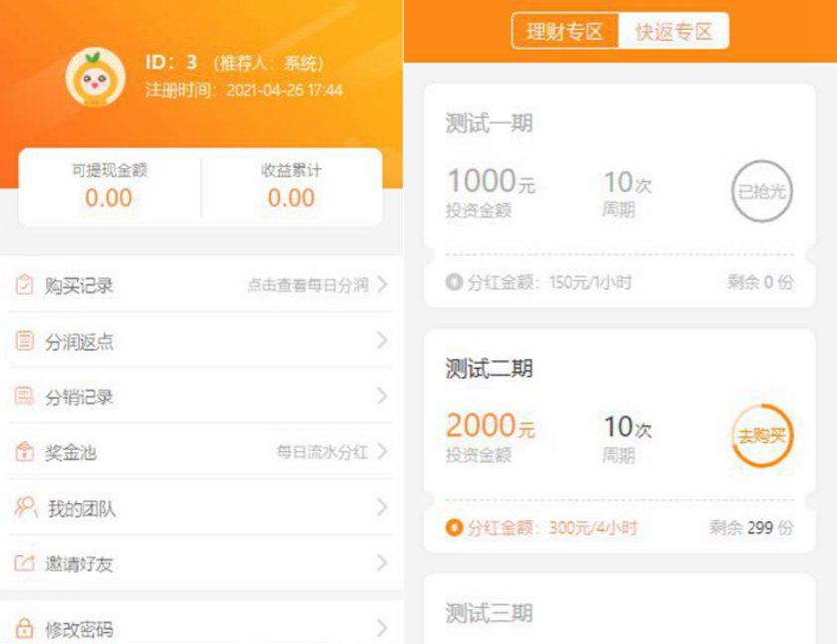
Task: Switch to the 理财专区 tab
Action: click(x=566, y=31)
